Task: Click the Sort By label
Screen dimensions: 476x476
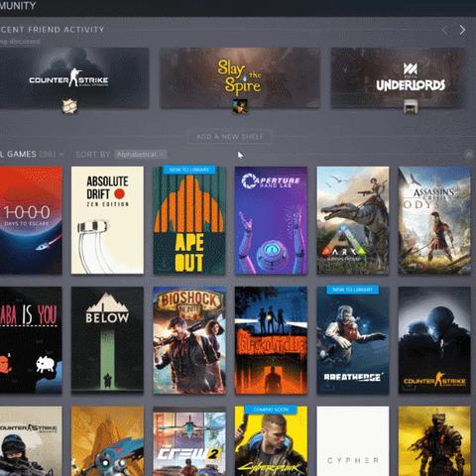Action: (92, 155)
